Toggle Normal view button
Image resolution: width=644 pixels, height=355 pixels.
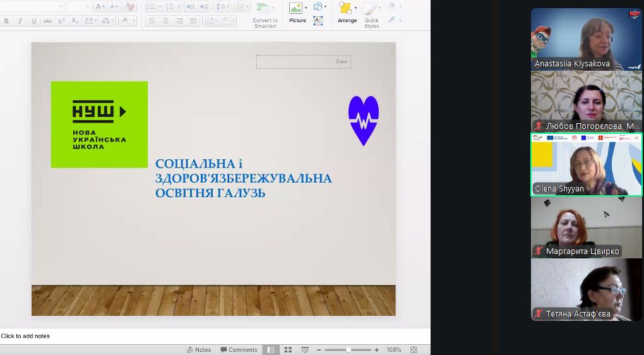(271, 350)
